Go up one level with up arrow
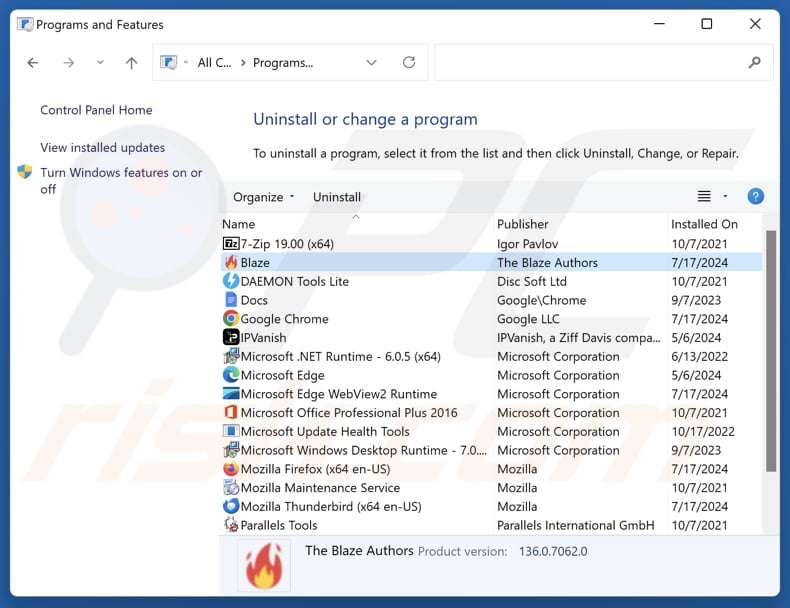This screenshot has height=608, width=790. pyautogui.click(x=131, y=63)
